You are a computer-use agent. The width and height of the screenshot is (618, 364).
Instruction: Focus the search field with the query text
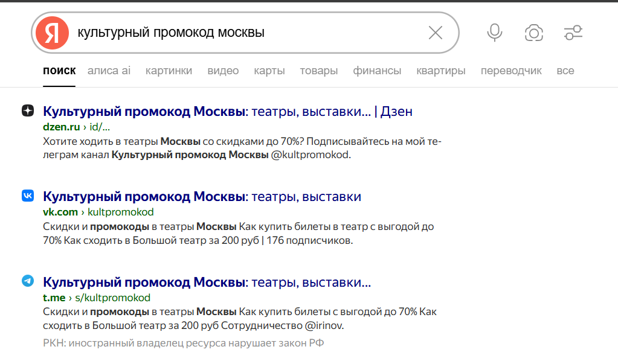coord(245,33)
